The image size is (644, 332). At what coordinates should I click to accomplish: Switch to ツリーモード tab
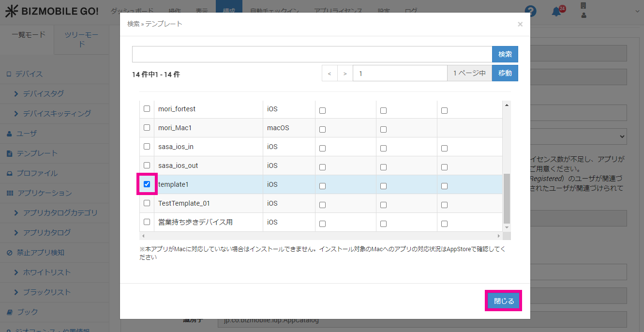point(82,40)
